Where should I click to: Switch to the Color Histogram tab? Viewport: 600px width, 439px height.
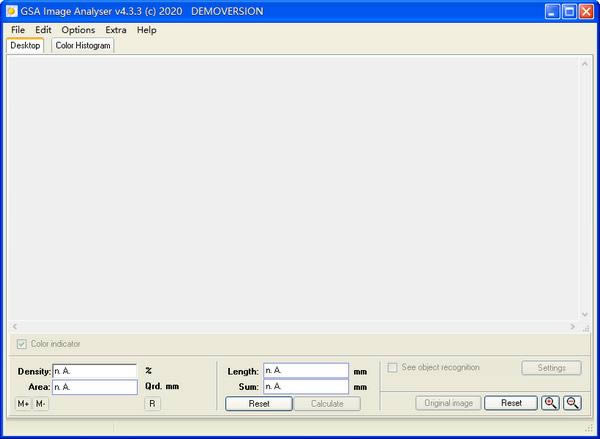(83, 46)
